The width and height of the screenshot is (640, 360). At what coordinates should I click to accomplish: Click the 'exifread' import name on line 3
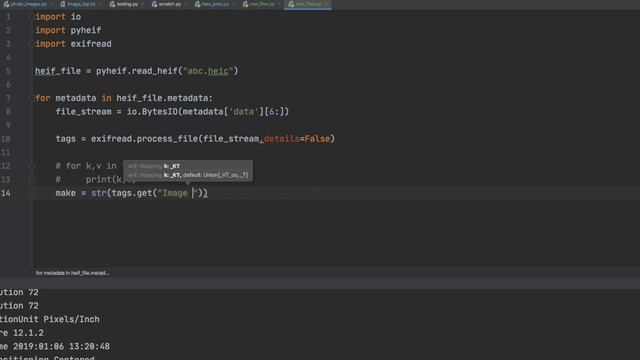(x=91, y=44)
